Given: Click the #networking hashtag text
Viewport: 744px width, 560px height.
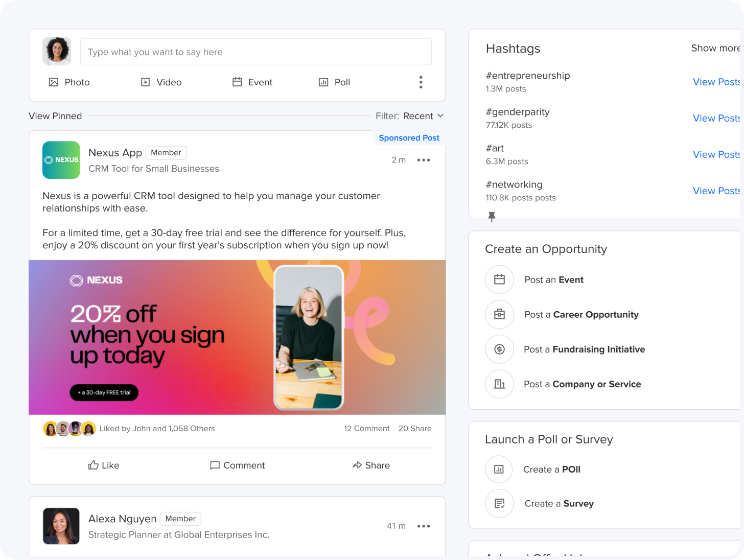Looking at the screenshot, I should click(x=514, y=184).
